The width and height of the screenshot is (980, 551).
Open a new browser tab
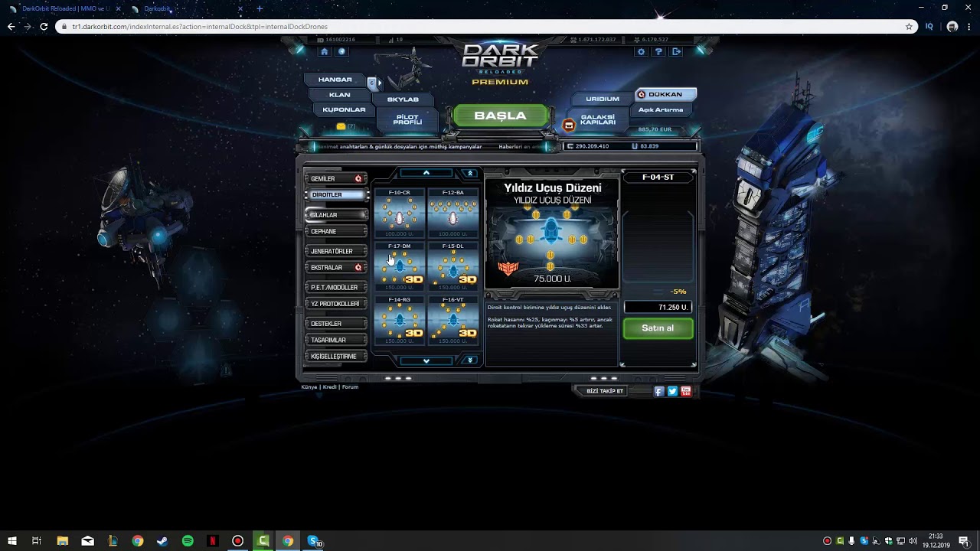pos(260,8)
